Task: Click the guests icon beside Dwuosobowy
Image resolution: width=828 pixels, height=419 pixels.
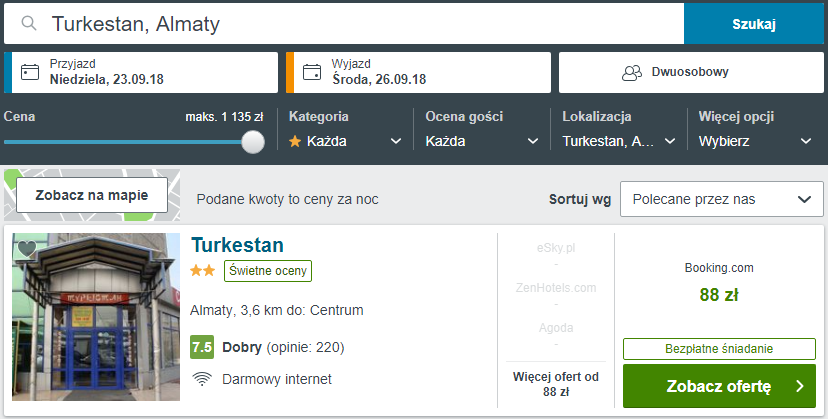Action: point(632,72)
